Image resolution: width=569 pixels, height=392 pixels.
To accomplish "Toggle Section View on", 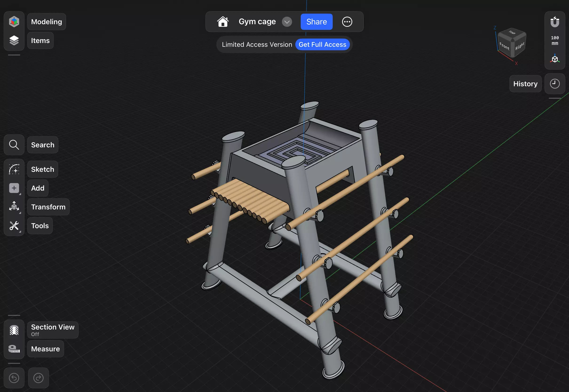I will pyautogui.click(x=14, y=330).
